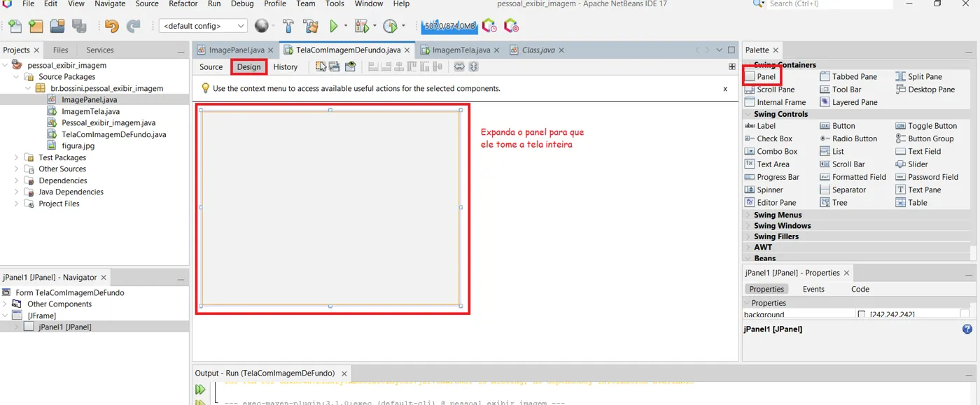Click the Clean and Build icon
Image resolution: width=980 pixels, height=405 pixels.
311,27
